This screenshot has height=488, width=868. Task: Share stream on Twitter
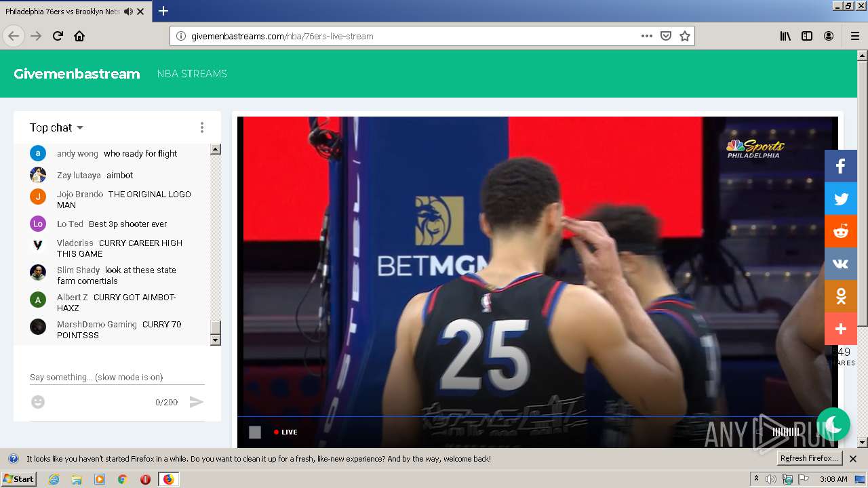click(x=841, y=199)
